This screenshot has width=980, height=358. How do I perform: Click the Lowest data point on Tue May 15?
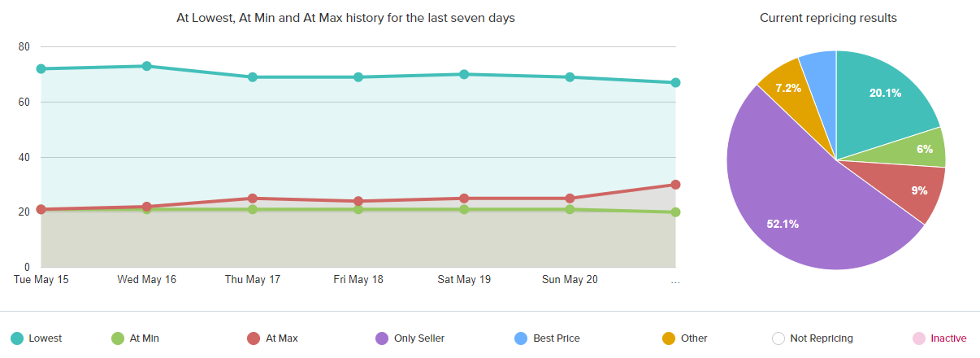tap(41, 69)
